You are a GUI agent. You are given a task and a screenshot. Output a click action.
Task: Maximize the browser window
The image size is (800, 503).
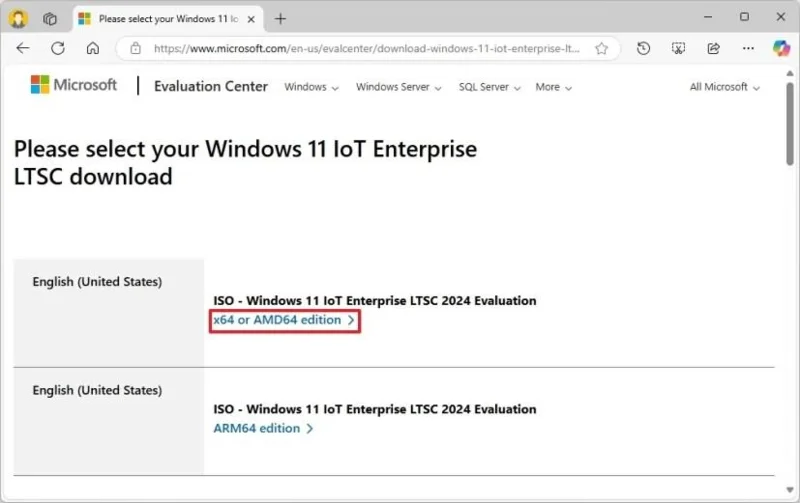(x=744, y=17)
